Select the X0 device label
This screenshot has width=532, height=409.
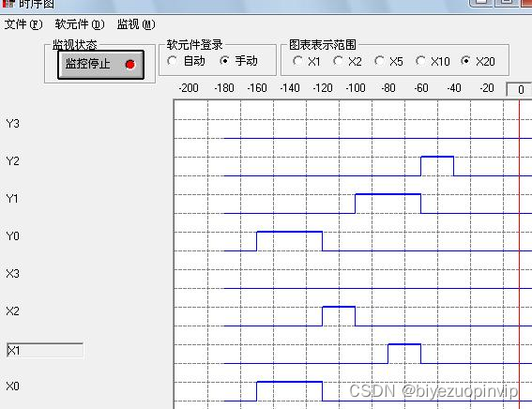[x=12, y=386]
